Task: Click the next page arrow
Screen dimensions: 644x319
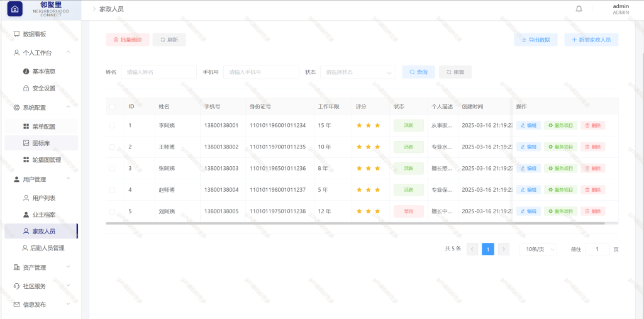Action: (504, 249)
